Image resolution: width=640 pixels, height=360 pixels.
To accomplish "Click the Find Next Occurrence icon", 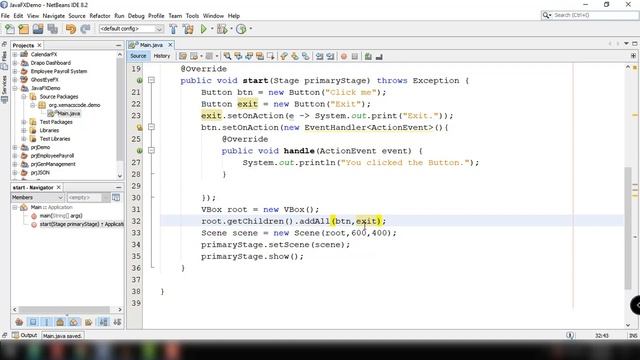I will (x=249, y=56).
